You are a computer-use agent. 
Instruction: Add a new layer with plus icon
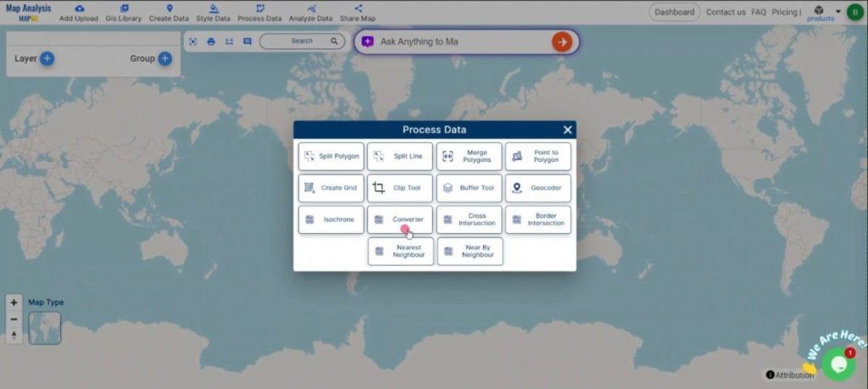point(47,58)
